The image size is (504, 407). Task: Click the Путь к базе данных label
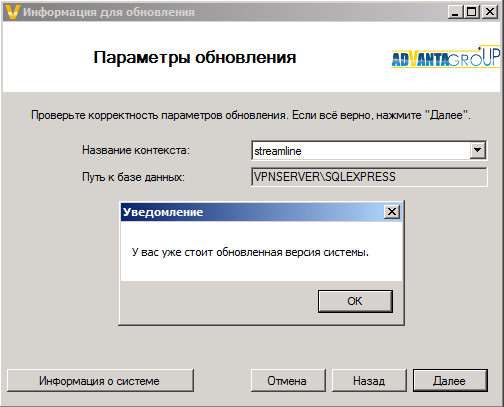[x=133, y=177]
